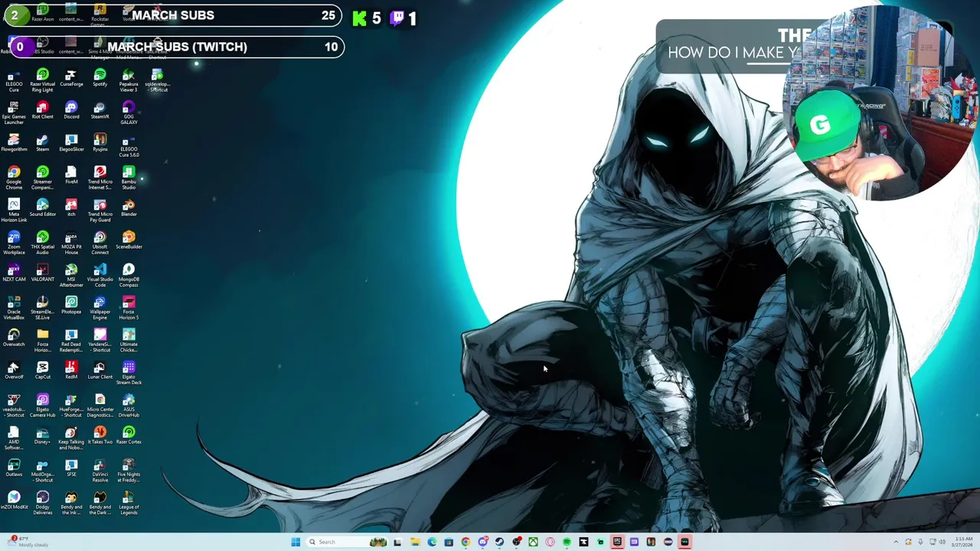The image size is (980, 551).
Task: Select the Ryujinx desktop icon
Action: point(100,142)
